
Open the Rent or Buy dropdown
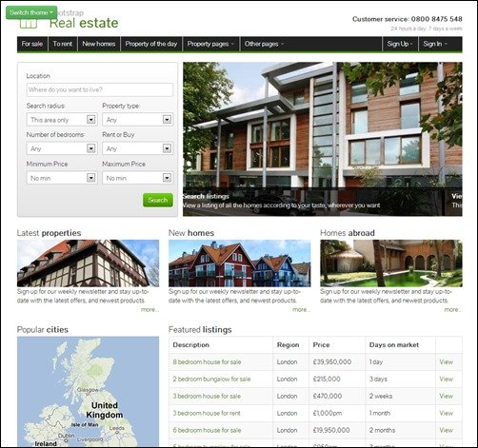(137, 148)
